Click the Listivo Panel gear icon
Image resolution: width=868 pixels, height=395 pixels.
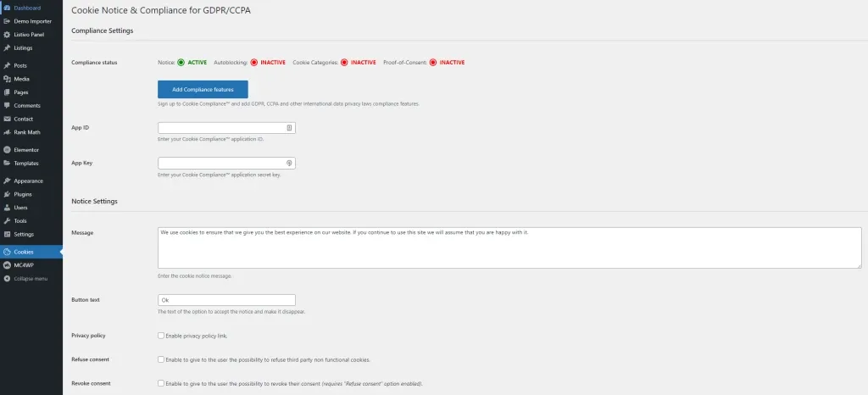(x=7, y=34)
